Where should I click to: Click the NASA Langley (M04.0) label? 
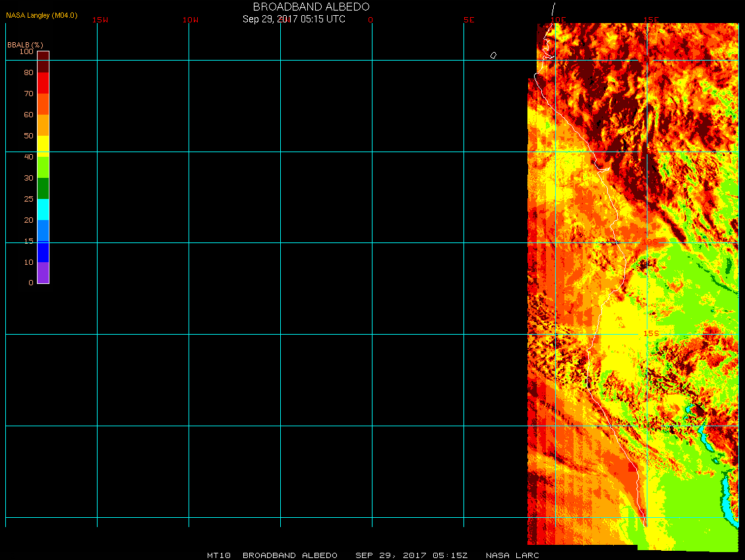pyautogui.click(x=42, y=15)
